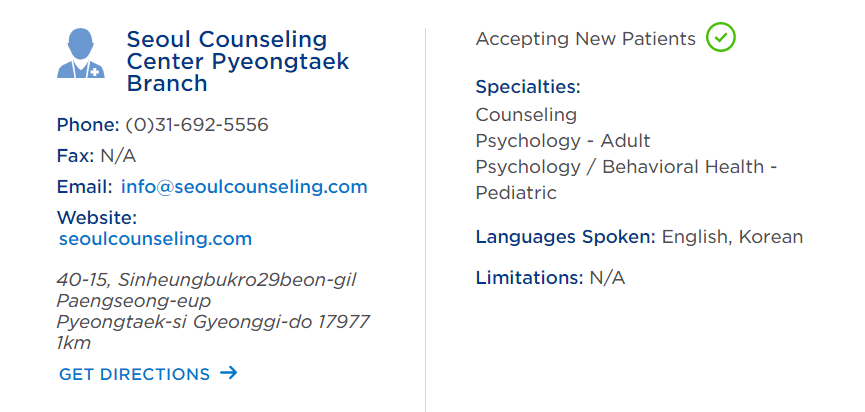The width and height of the screenshot is (865, 412).
Task: Select the Counseling specialty text
Action: coord(526,115)
